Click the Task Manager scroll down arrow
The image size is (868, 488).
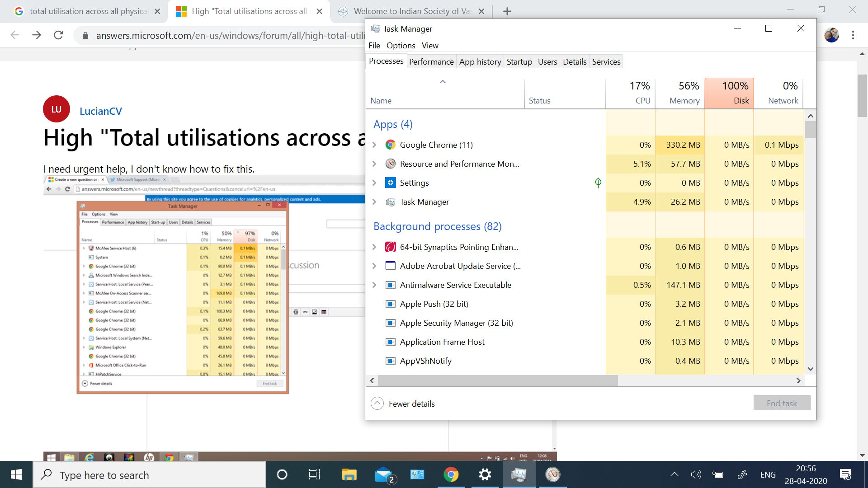[x=811, y=369]
